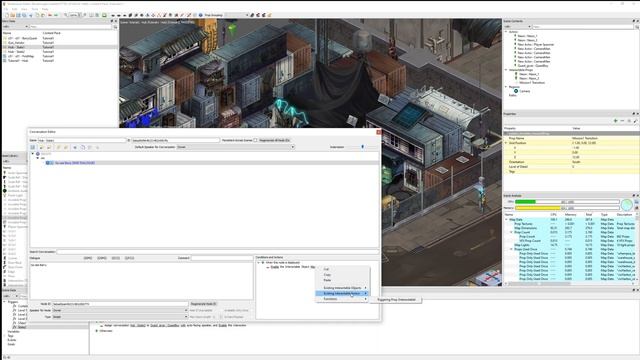Open the Help menu
This screenshot has width=640, height=360.
click(x=45, y=9)
